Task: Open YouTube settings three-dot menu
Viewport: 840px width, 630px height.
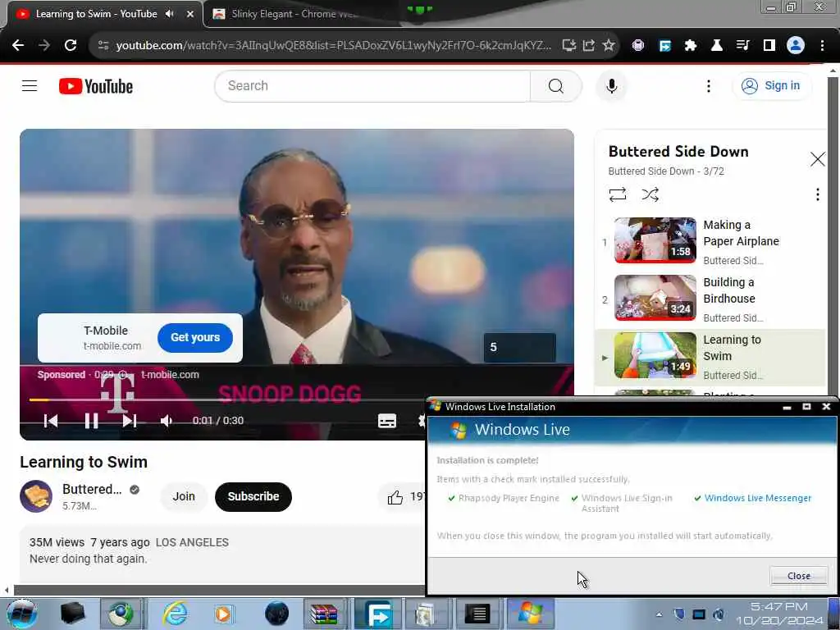Action: (708, 85)
